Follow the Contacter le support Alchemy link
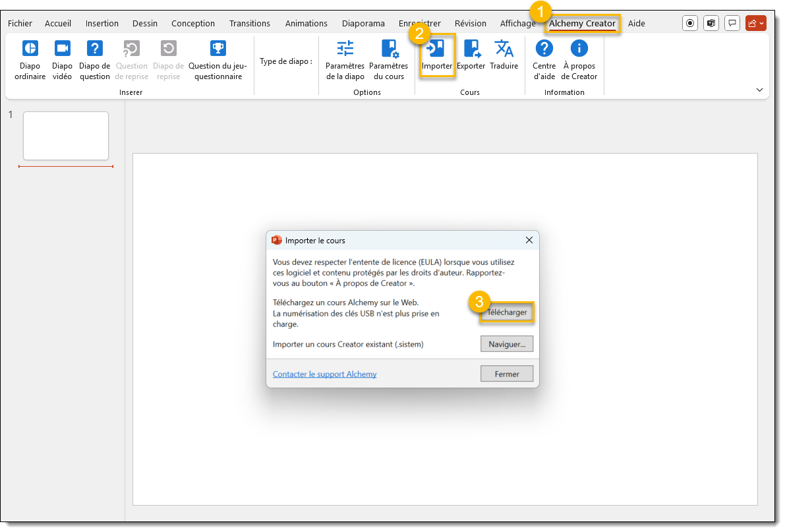The image size is (785, 532). click(x=324, y=374)
